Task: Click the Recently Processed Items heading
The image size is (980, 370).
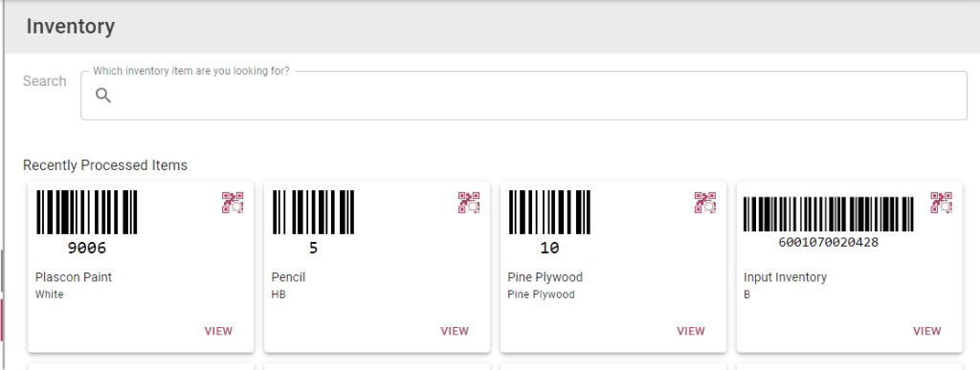Action: pos(105,165)
